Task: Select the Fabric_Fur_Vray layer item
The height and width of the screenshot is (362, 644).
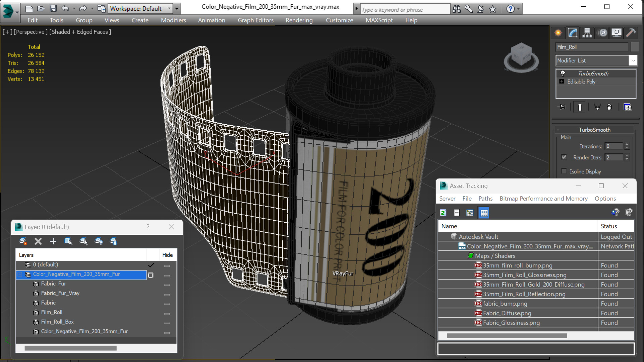Action: [60, 293]
